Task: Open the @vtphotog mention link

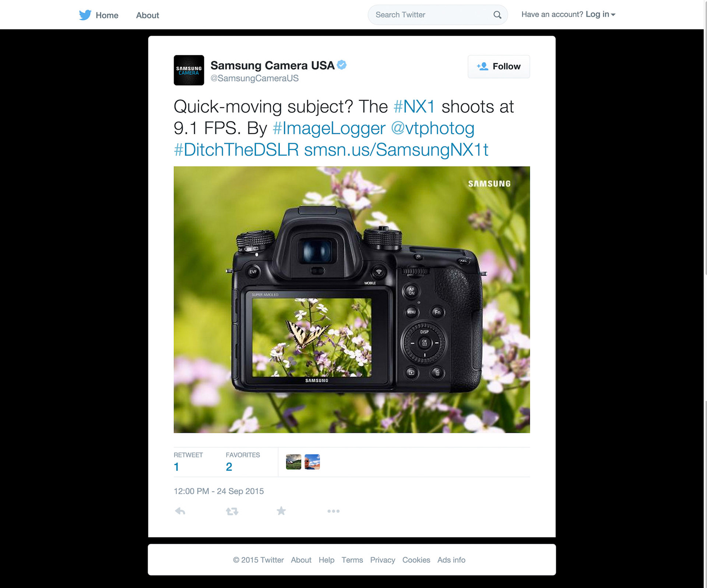Action: pos(432,128)
